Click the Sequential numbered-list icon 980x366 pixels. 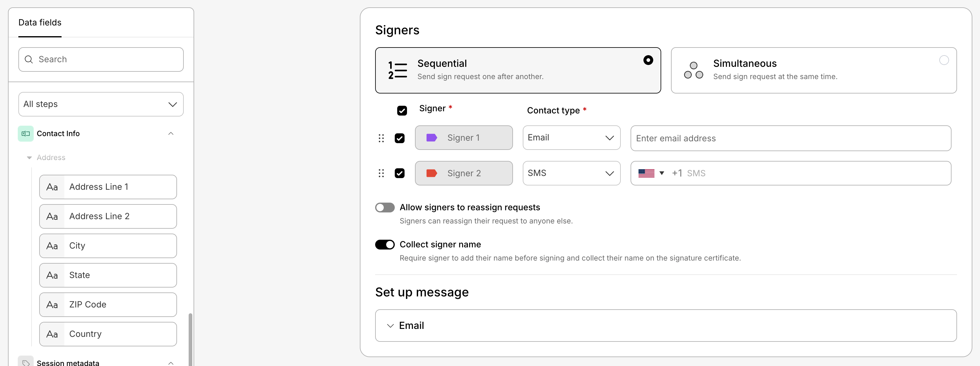tap(397, 71)
